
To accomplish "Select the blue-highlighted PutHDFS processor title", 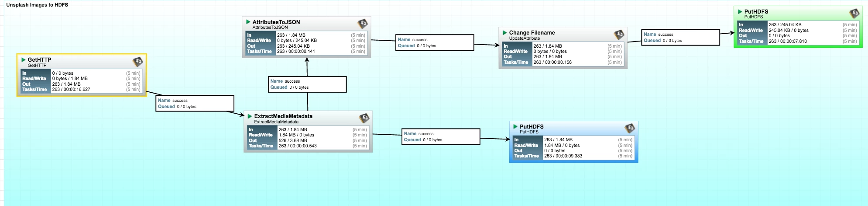I will point(532,126).
